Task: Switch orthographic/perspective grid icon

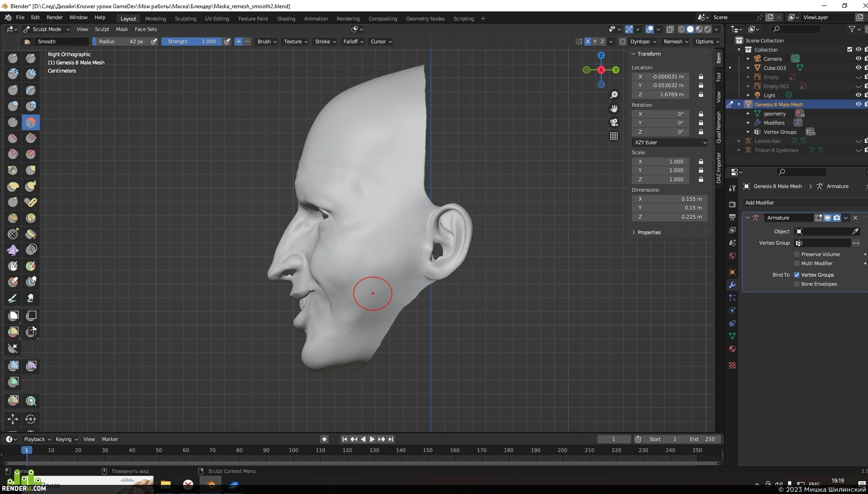Action: tap(614, 136)
